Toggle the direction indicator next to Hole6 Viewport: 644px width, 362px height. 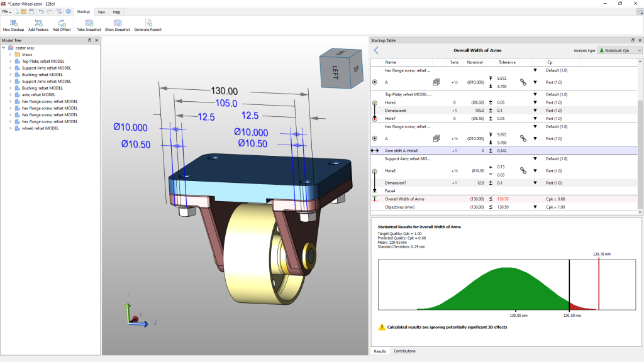(374, 102)
